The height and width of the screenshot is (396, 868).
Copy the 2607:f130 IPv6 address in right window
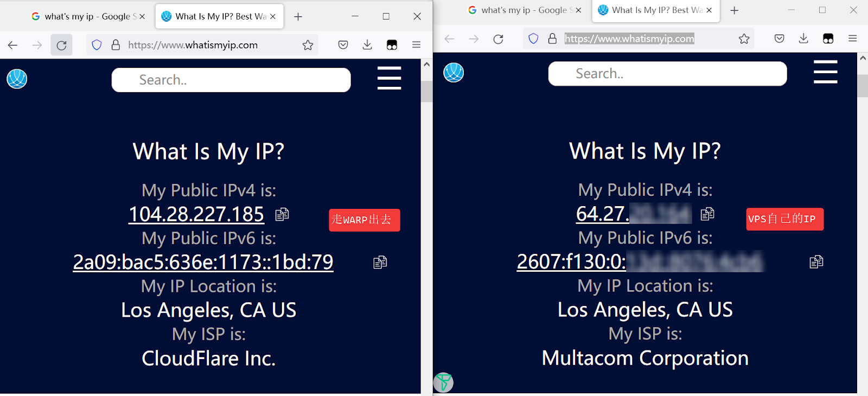816,262
